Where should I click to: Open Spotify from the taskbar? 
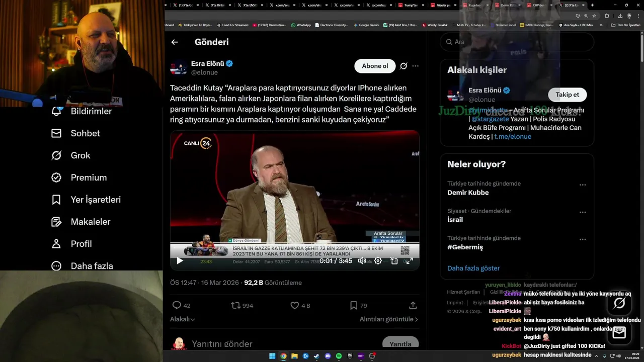(339, 356)
